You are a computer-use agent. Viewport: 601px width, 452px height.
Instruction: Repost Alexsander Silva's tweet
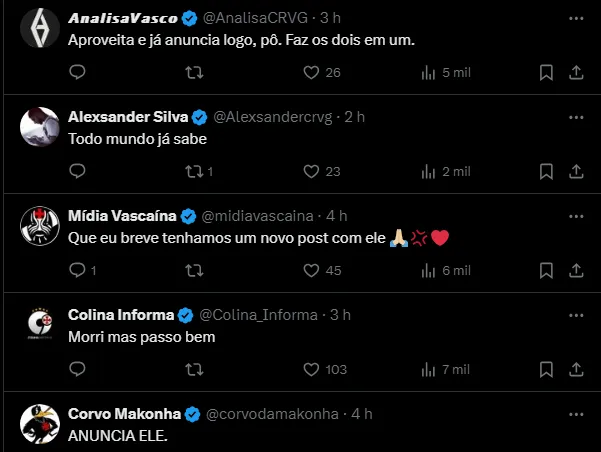tap(195, 171)
